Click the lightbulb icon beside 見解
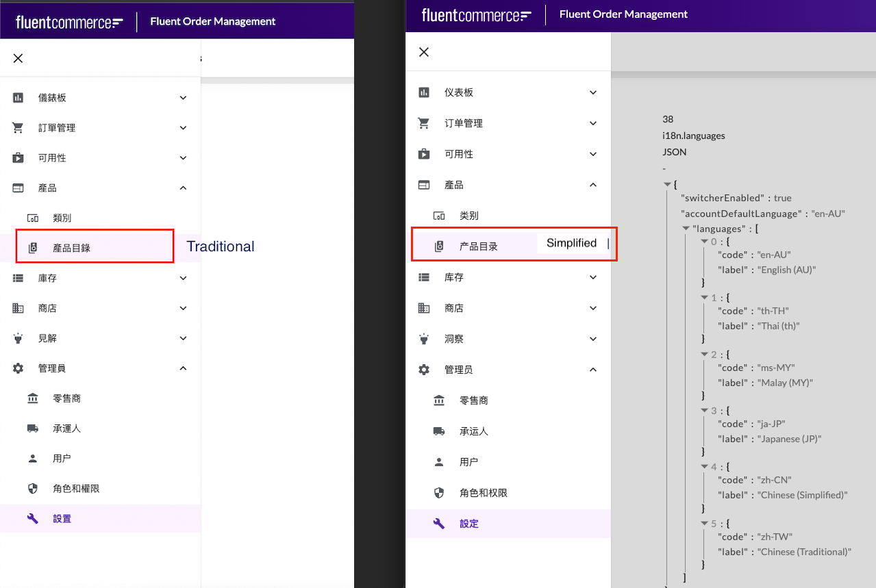The width and height of the screenshot is (876, 588). 18,338
